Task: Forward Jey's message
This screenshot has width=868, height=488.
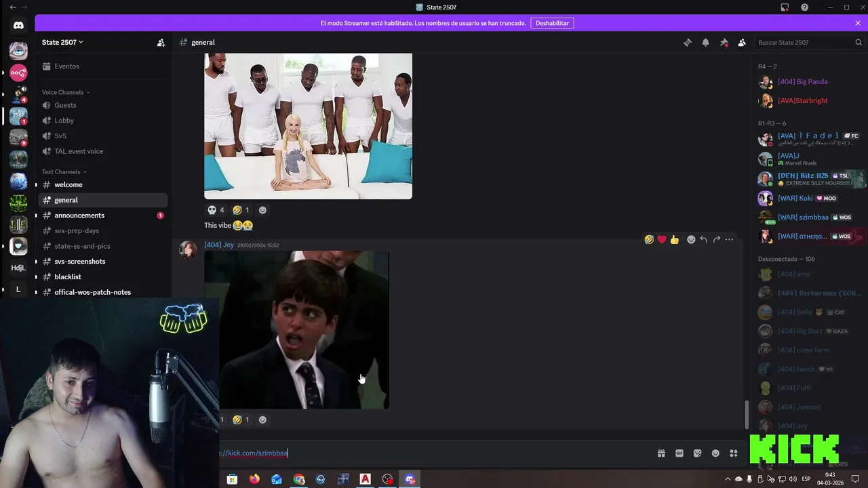Action: click(716, 239)
